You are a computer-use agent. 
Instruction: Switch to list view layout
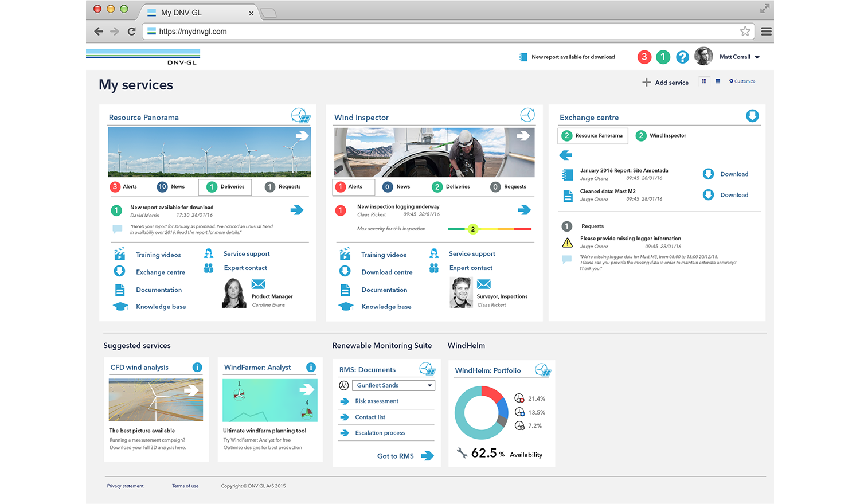718,81
